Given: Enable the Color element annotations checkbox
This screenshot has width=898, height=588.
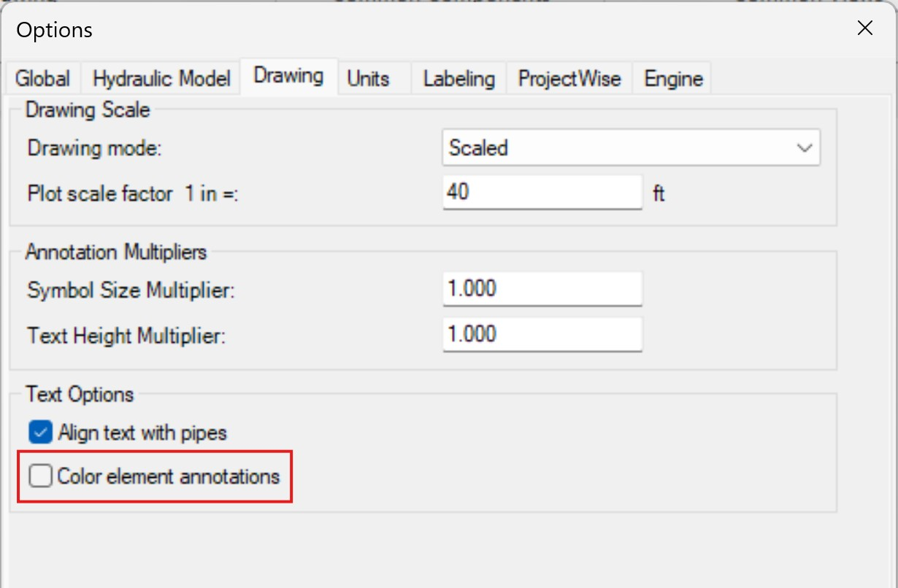Looking at the screenshot, I should 39,476.
